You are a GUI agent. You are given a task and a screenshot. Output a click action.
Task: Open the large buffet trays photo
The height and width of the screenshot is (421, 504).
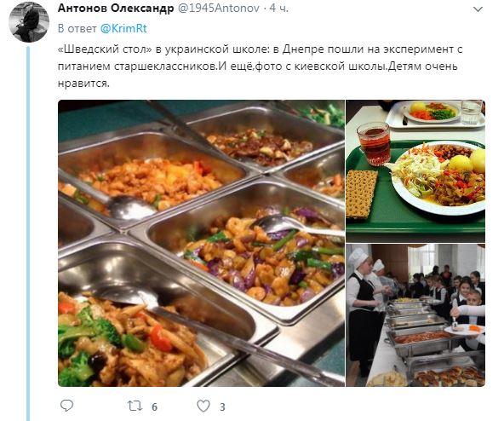pyautogui.click(x=201, y=244)
